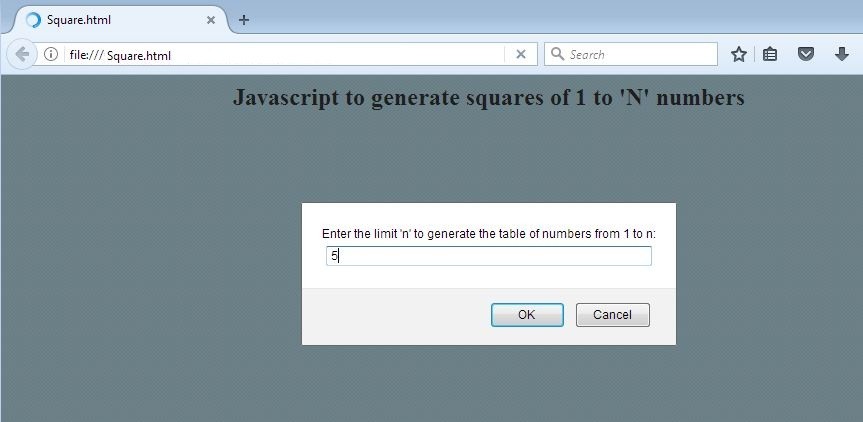This screenshot has width=863, height=422.
Task: Click inside the Search field
Action: 631,54
